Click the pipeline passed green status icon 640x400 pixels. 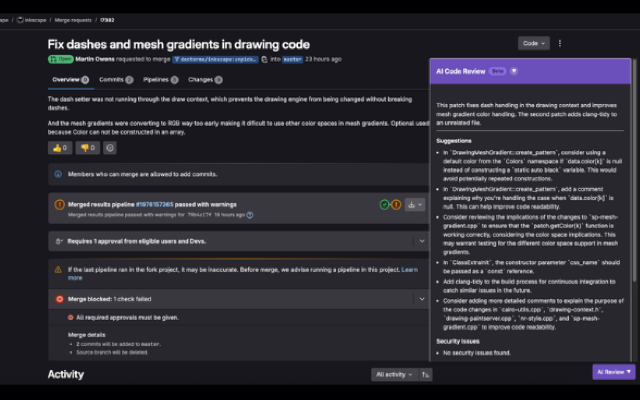384,205
